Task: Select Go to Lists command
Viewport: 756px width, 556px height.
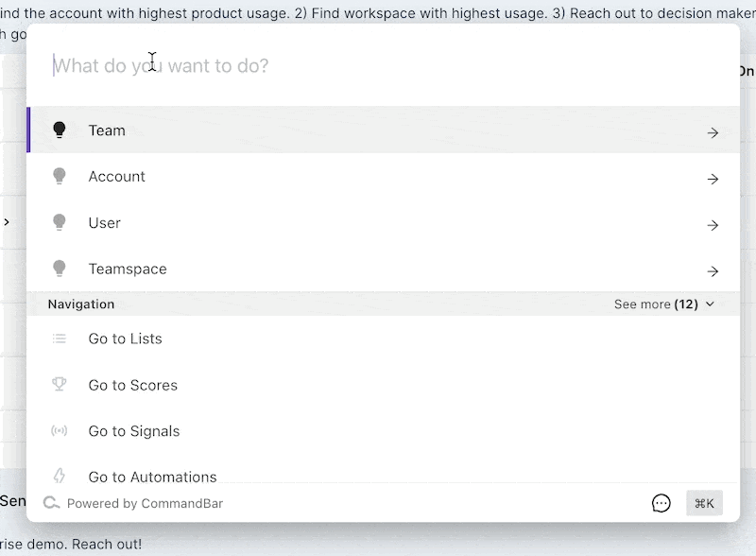Action: click(x=126, y=339)
